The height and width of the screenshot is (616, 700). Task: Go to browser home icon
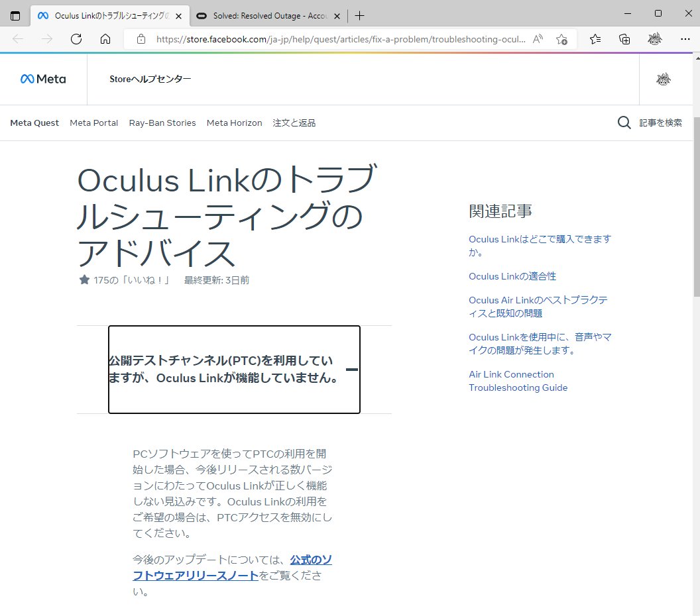pyautogui.click(x=105, y=39)
